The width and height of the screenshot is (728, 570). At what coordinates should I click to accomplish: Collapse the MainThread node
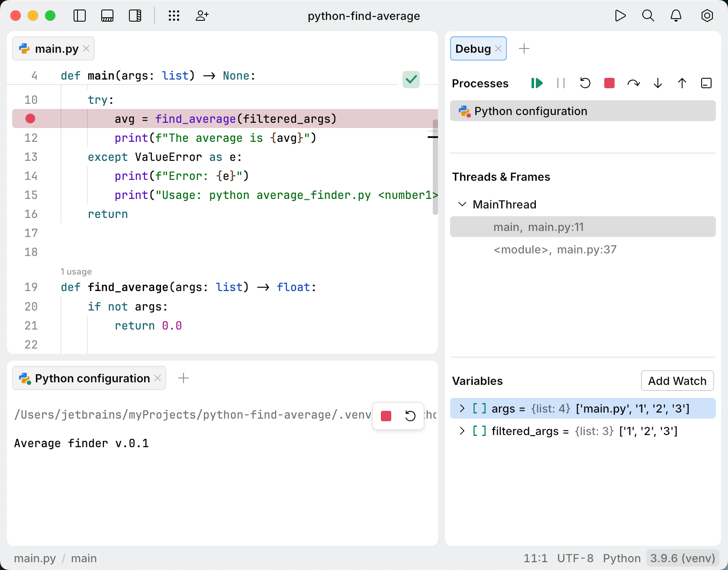[462, 204]
